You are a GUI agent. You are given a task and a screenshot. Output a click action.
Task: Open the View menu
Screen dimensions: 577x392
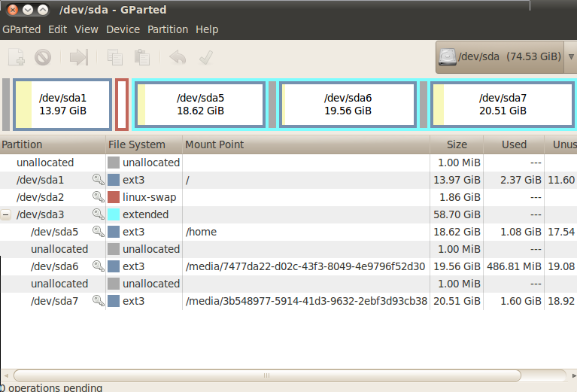coord(86,29)
